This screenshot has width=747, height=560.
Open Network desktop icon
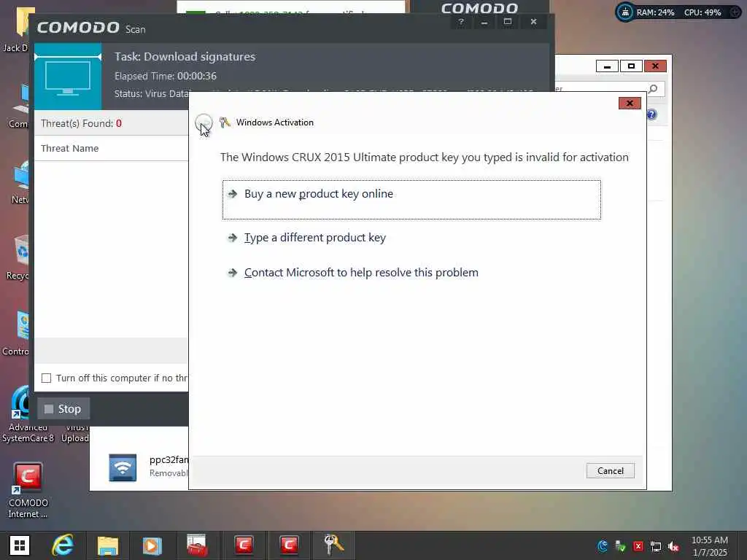point(20,182)
